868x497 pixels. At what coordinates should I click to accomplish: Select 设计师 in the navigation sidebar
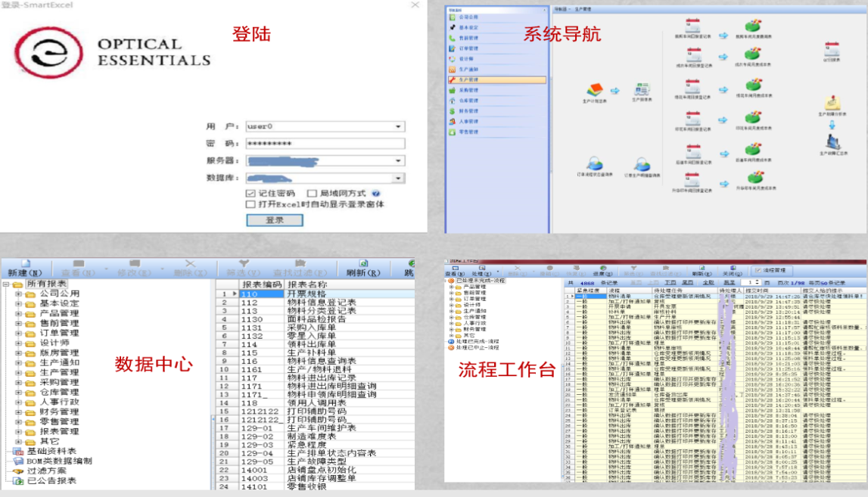[466, 59]
